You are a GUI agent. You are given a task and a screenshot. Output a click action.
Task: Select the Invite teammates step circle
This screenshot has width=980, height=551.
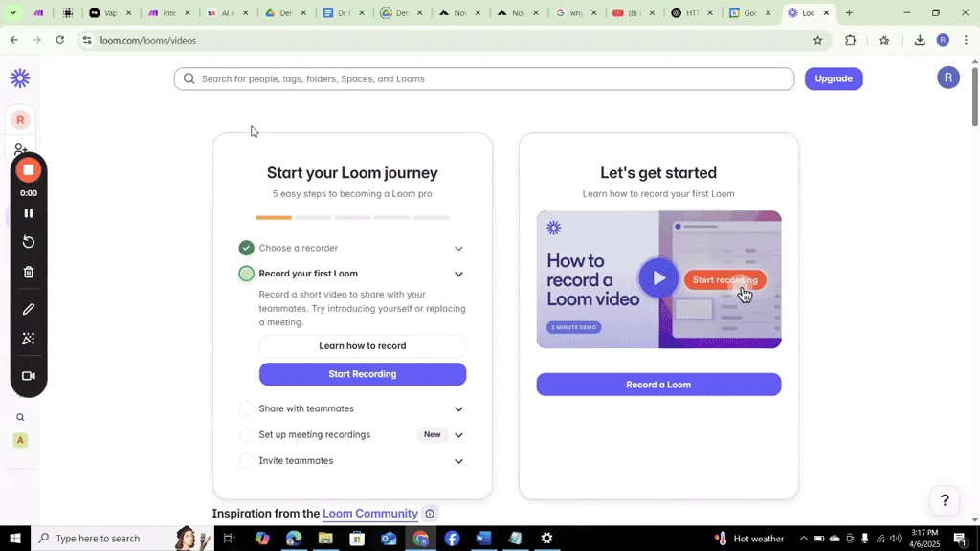coord(246,460)
